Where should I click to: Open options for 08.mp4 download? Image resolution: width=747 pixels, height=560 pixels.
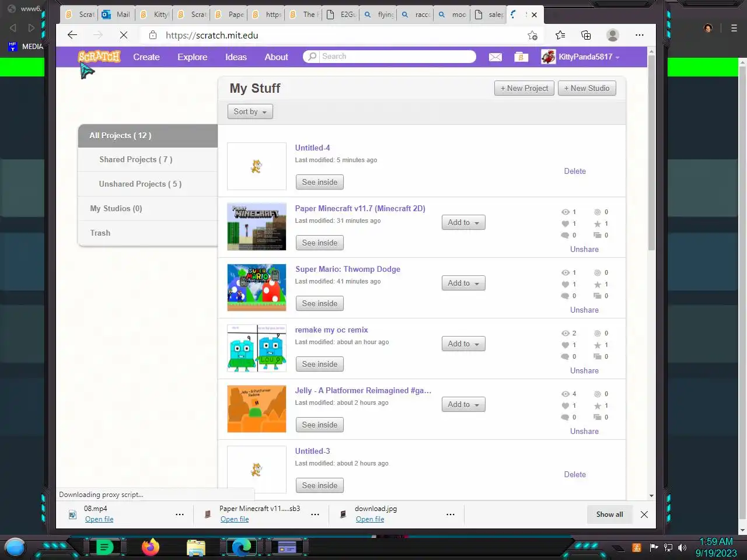180,514
